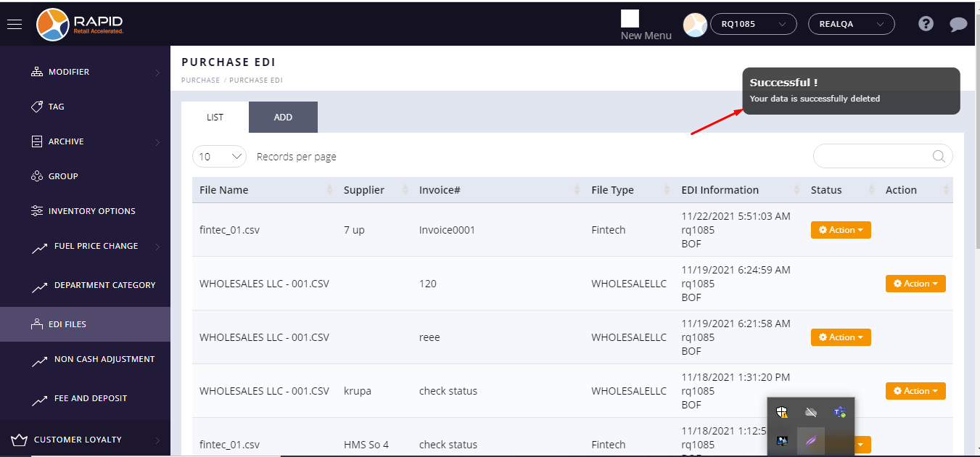Open Action button for Invoice0001 row
The width and height of the screenshot is (980, 457).
pos(841,230)
